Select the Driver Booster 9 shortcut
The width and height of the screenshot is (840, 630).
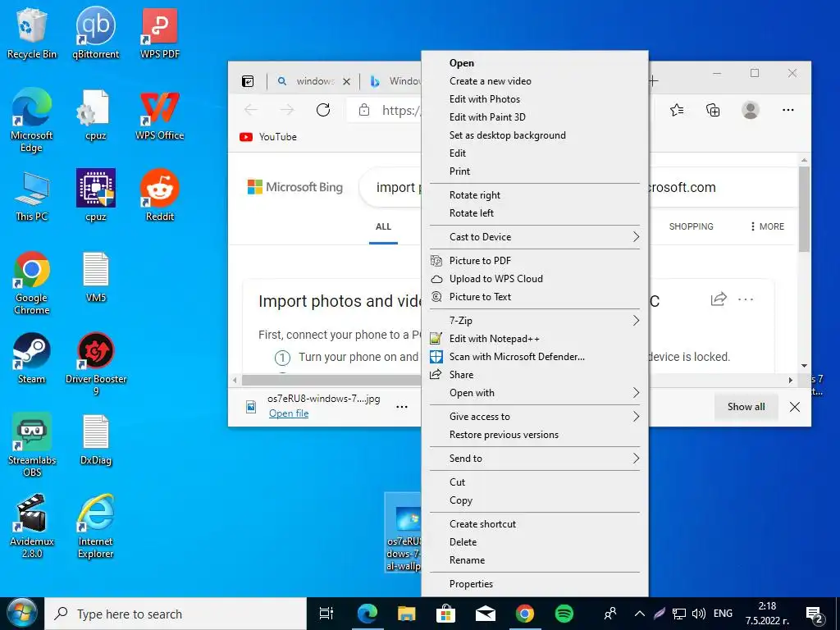[96, 364]
